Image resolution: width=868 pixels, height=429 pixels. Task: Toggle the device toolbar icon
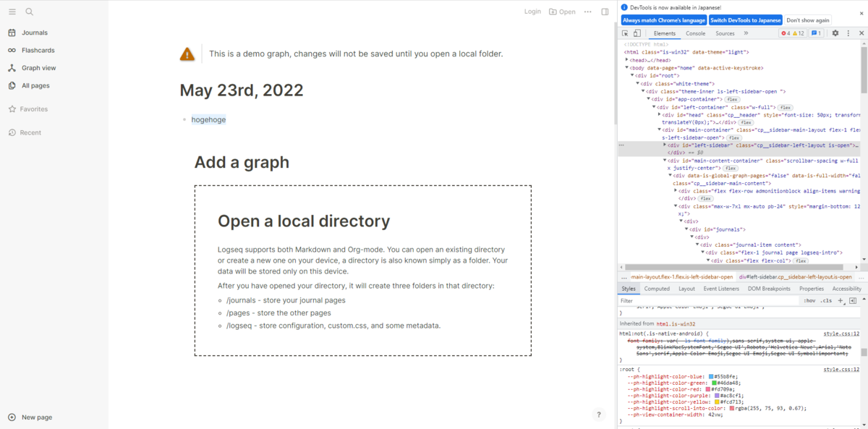(x=637, y=33)
